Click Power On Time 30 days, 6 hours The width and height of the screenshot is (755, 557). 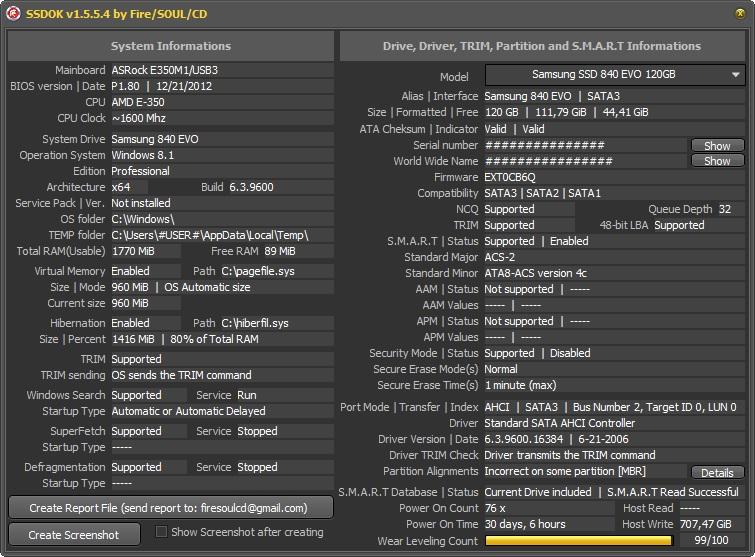[x=525, y=524]
